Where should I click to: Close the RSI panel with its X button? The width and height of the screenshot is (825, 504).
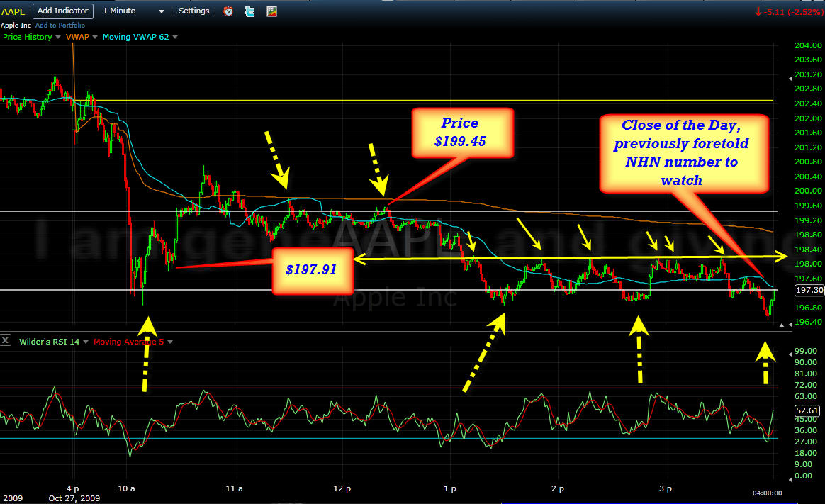(5, 340)
